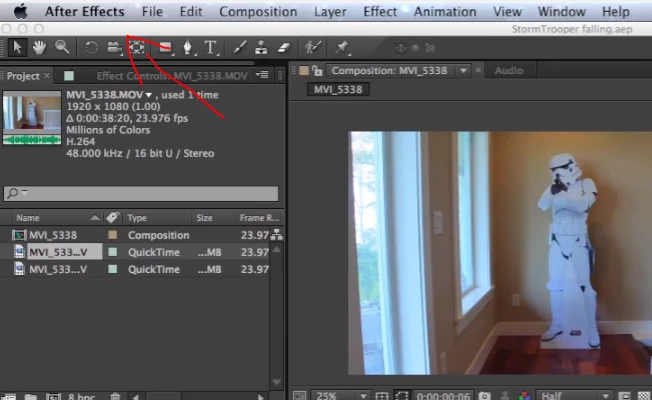
Task: Select the Rectangle mask shape tool
Action: [166, 47]
